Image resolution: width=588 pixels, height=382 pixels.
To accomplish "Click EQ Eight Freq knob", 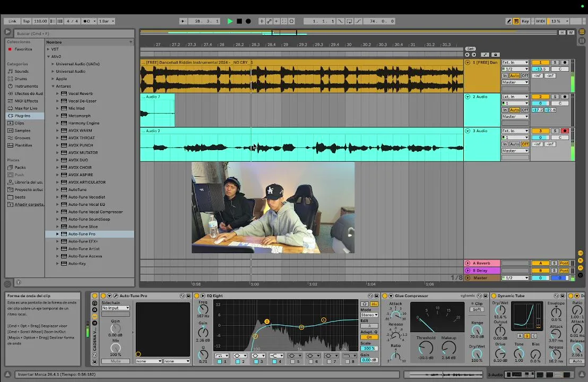I will click(203, 309).
